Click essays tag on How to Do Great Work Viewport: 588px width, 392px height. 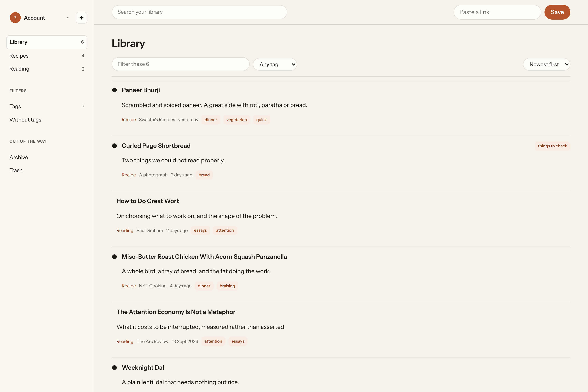click(x=200, y=230)
